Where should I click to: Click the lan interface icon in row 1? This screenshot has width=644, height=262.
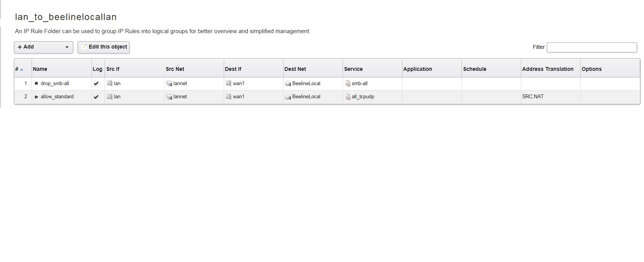tap(110, 83)
